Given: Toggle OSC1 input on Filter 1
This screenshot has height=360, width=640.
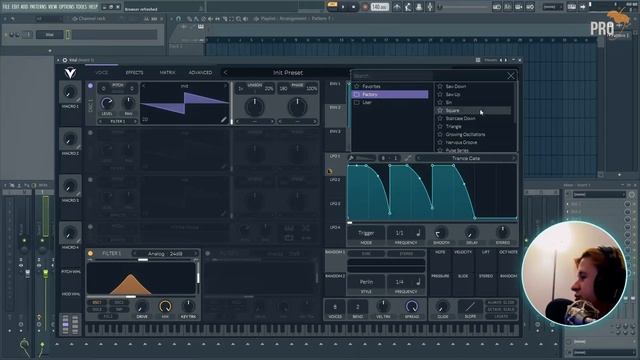Looking at the screenshot, I should click(x=97, y=303).
